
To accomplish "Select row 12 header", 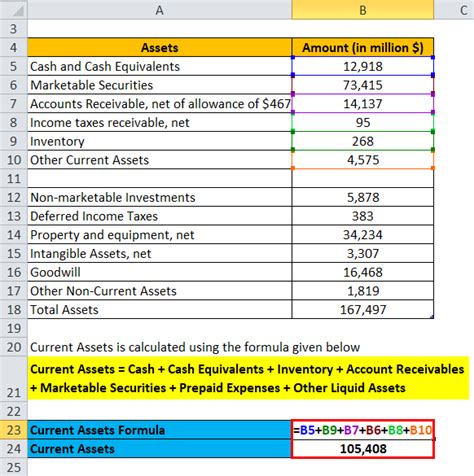I will click(x=14, y=197).
